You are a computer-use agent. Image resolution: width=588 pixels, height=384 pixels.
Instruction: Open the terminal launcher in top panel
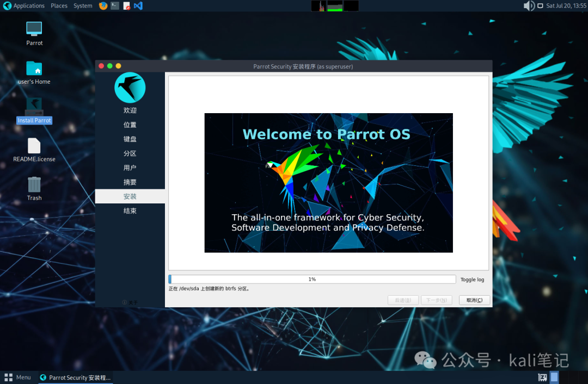pos(115,5)
